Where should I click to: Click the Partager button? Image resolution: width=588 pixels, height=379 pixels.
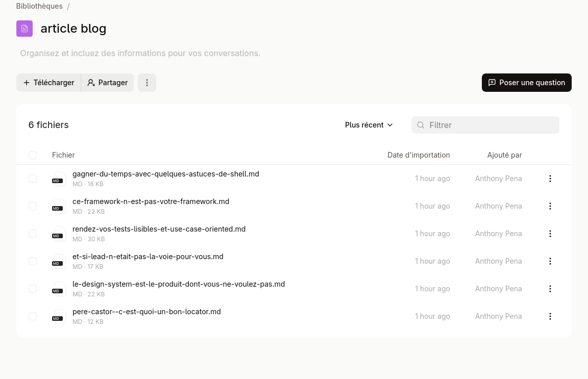(107, 83)
